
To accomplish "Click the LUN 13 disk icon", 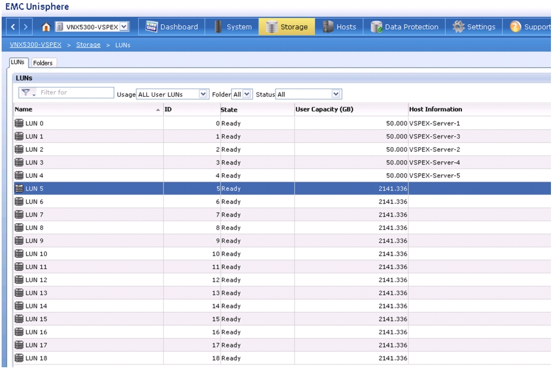I will (x=19, y=293).
